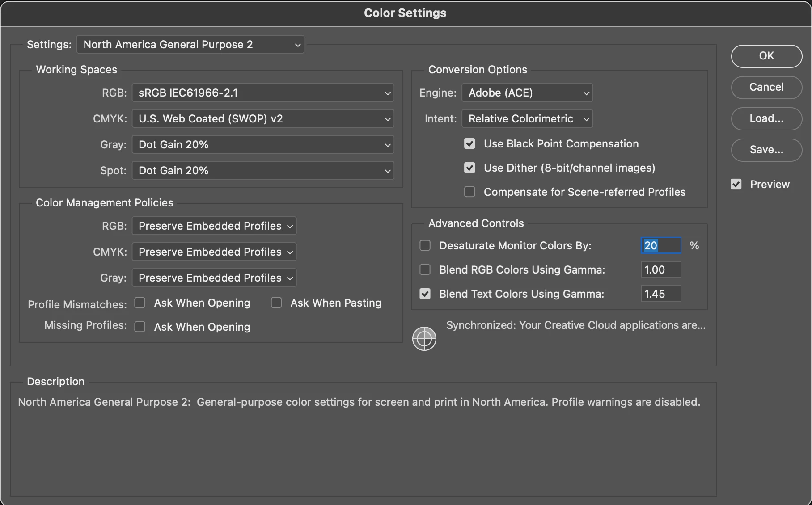Enable Desaturate Monitor Colors By
This screenshot has height=505, width=812.
tap(425, 246)
